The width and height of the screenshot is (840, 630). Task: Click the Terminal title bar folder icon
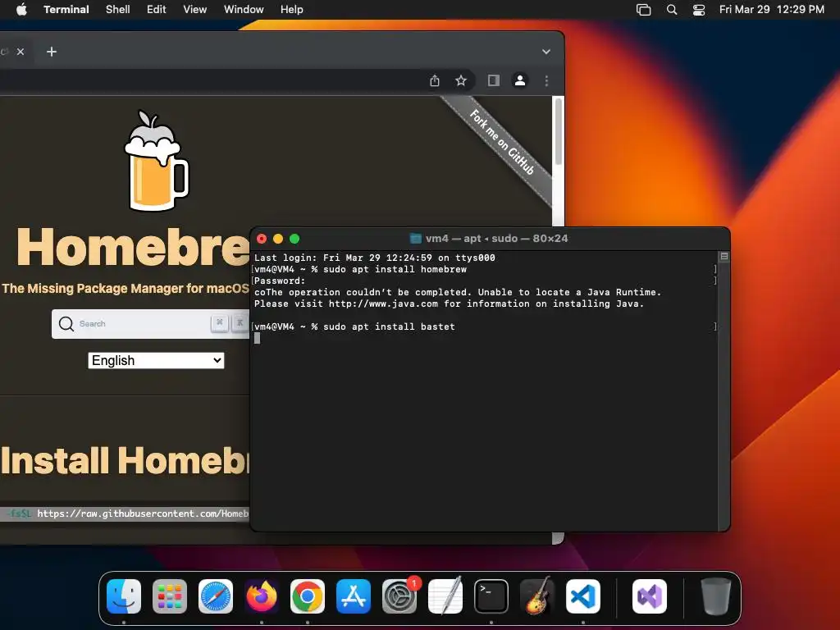(415, 239)
